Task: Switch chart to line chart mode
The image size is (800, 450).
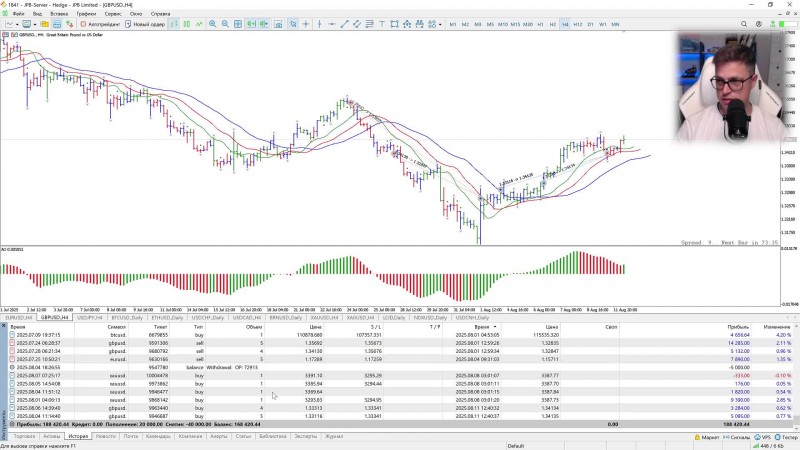Action: pos(199,24)
